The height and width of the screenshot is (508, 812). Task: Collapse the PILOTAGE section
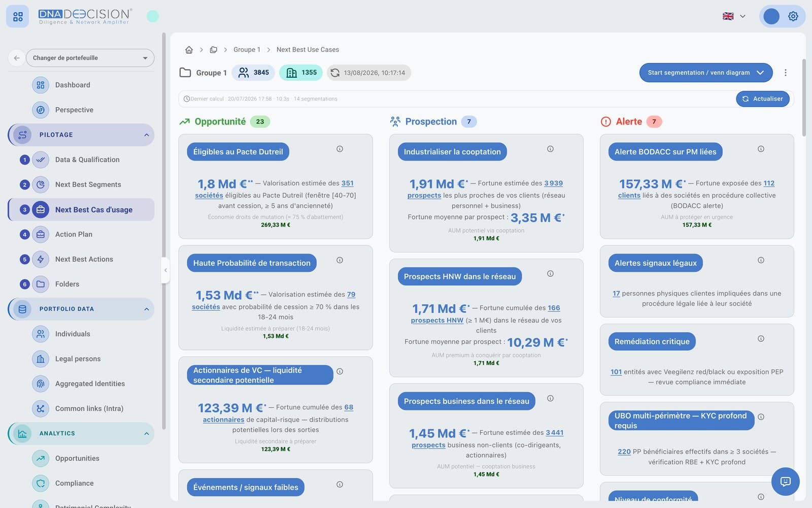(147, 135)
